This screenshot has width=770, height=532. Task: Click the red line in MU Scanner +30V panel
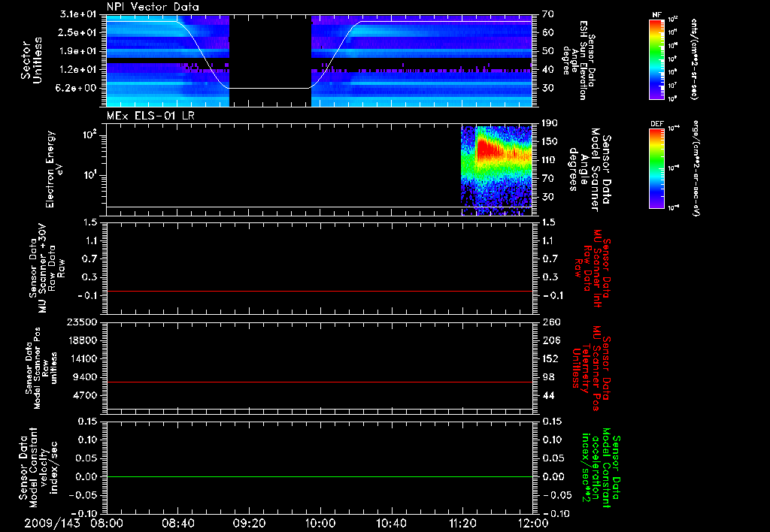coord(320,291)
